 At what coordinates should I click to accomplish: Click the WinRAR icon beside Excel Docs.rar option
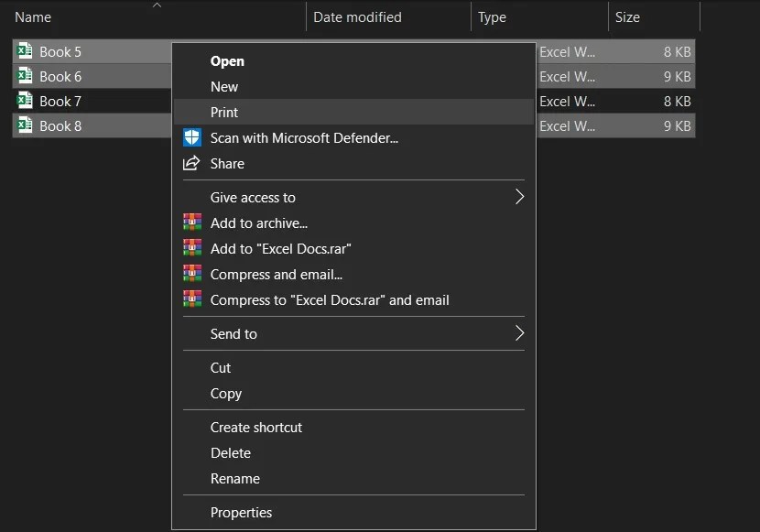click(191, 248)
